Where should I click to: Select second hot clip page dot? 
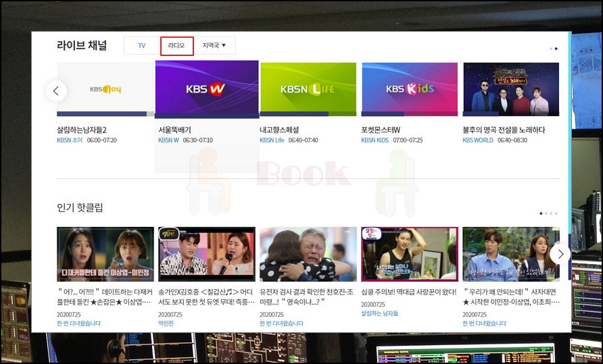click(x=546, y=213)
